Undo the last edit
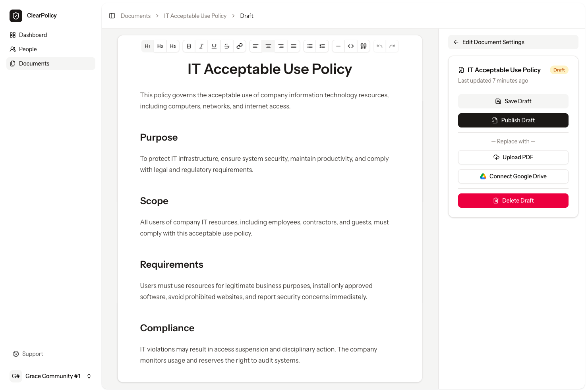588x392 pixels. (x=379, y=46)
